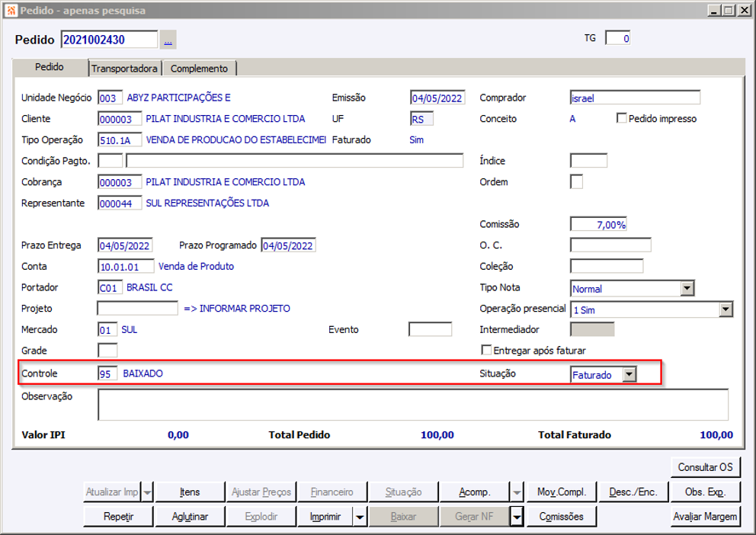Image resolution: width=756 pixels, height=535 pixels.
Task: Click the Aglutinar button
Action: 190,517
